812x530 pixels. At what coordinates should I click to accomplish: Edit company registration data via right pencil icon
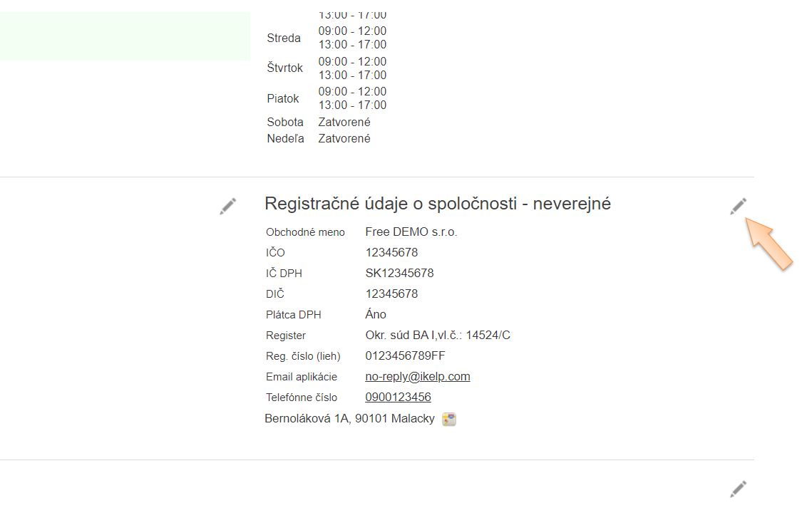[738, 207]
